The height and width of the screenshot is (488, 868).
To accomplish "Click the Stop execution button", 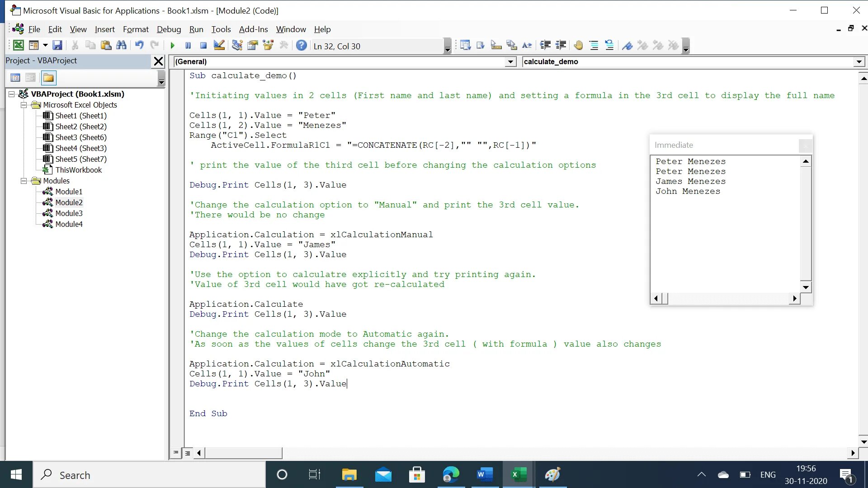I will (x=203, y=45).
